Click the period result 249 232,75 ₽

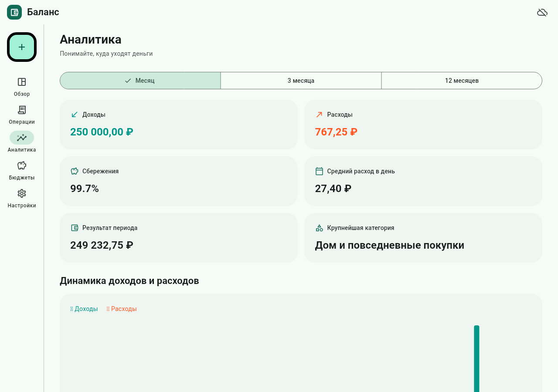[102, 245]
